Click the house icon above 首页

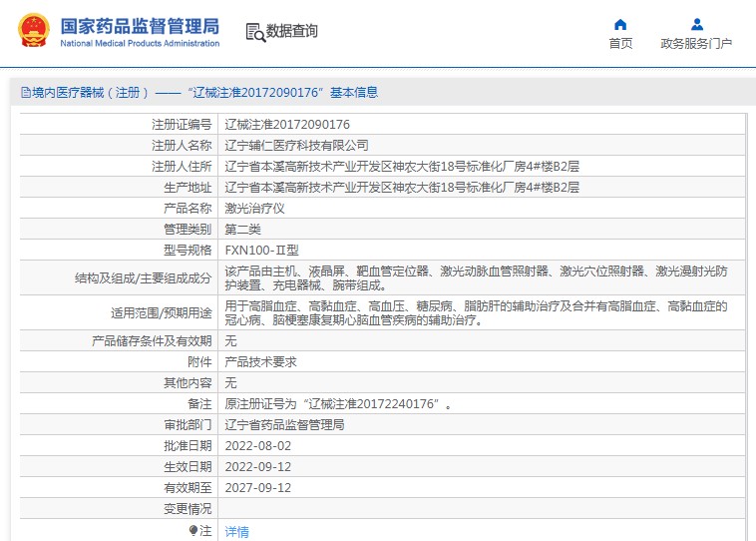(x=620, y=24)
